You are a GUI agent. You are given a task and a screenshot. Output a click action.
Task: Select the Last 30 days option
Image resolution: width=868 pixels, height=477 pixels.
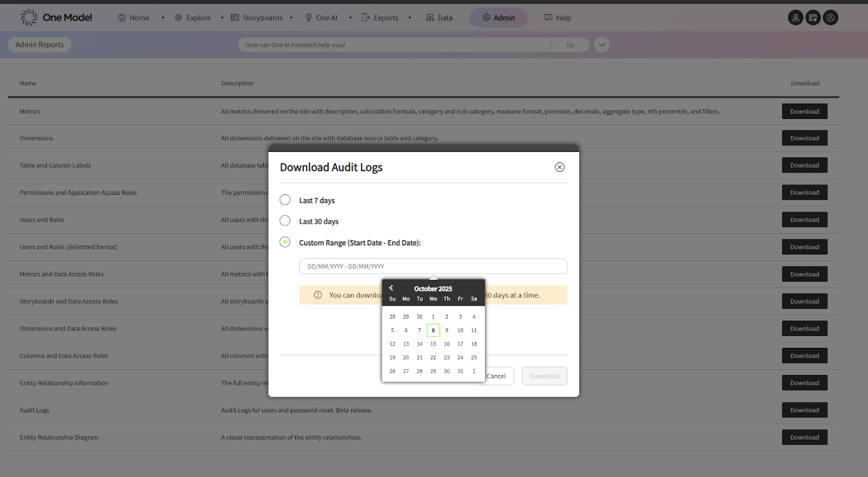point(285,221)
